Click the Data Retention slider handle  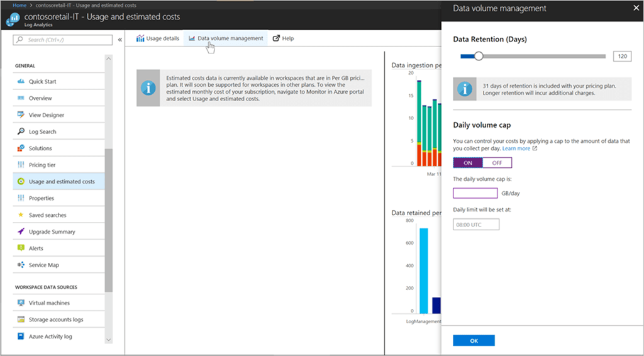(479, 56)
